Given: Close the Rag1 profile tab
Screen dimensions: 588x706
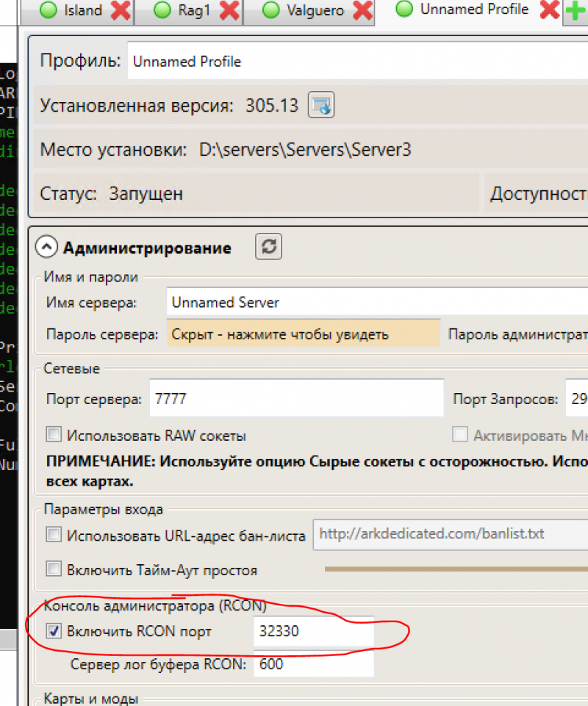Looking at the screenshot, I should 229,11.
